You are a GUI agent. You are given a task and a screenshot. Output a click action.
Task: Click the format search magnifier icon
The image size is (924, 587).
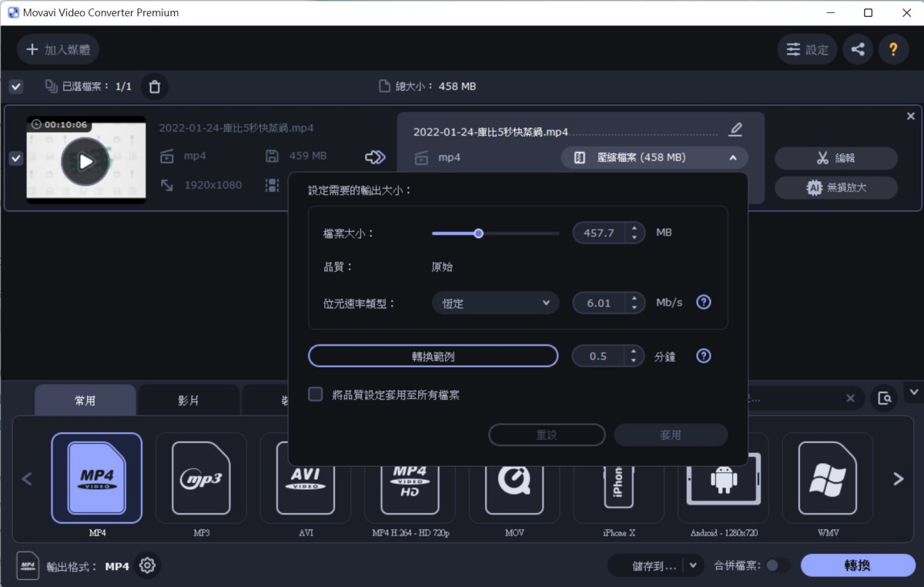coord(885,398)
